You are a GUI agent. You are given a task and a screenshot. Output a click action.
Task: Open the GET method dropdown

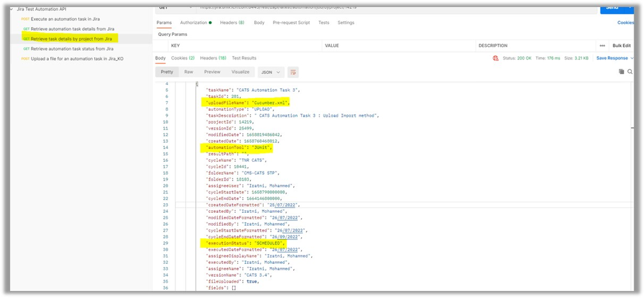pyautogui.click(x=168, y=8)
